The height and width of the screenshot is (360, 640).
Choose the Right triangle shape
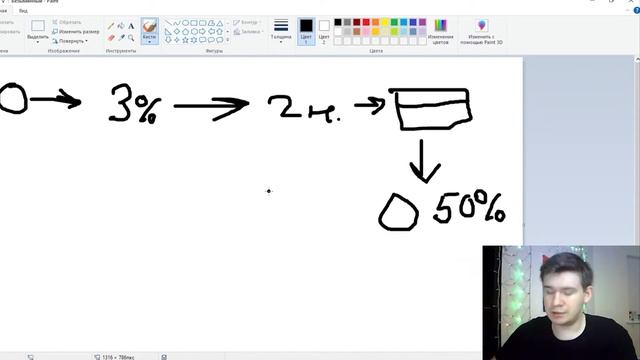pyautogui.click(x=168, y=31)
